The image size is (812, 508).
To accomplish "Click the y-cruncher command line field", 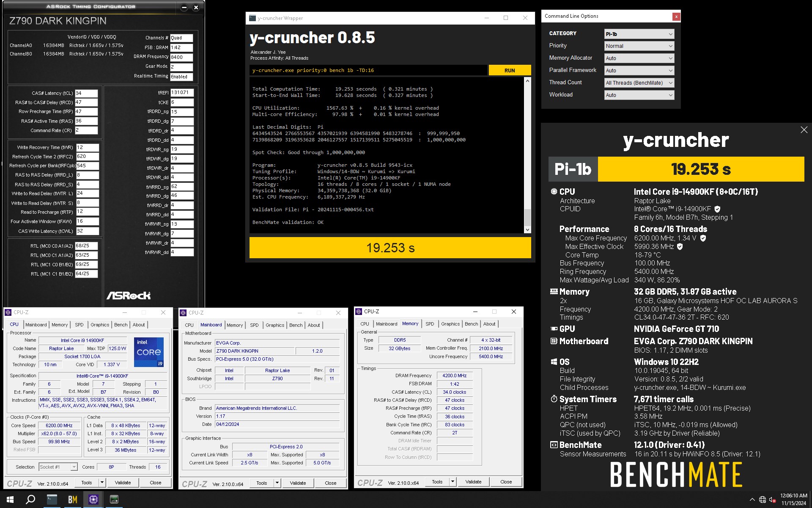I will 368,70.
